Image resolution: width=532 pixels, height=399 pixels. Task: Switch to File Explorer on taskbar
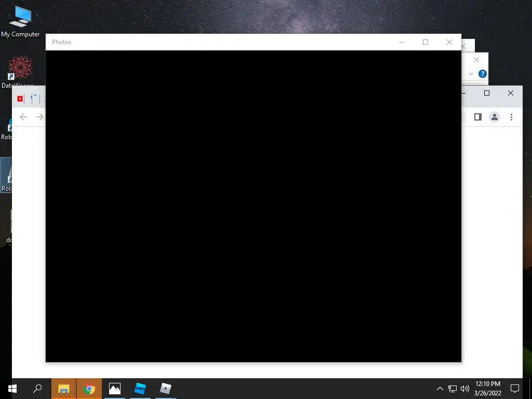[63, 389]
